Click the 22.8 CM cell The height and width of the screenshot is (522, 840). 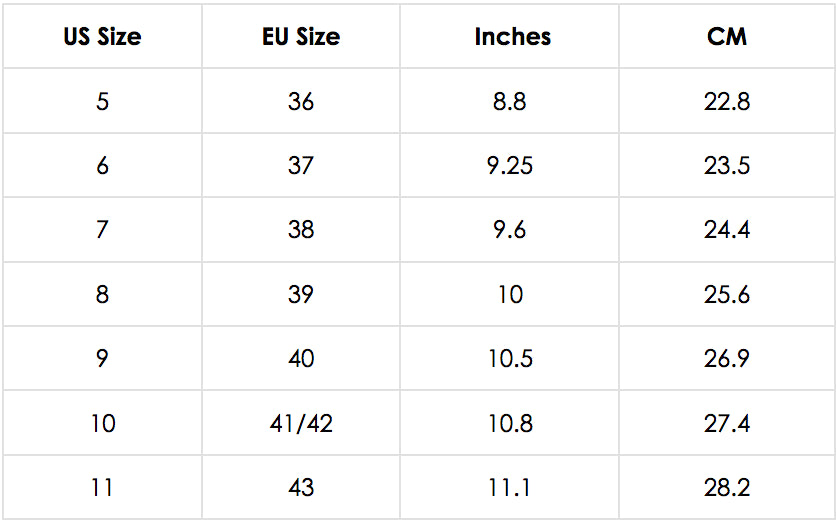tap(726, 101)
